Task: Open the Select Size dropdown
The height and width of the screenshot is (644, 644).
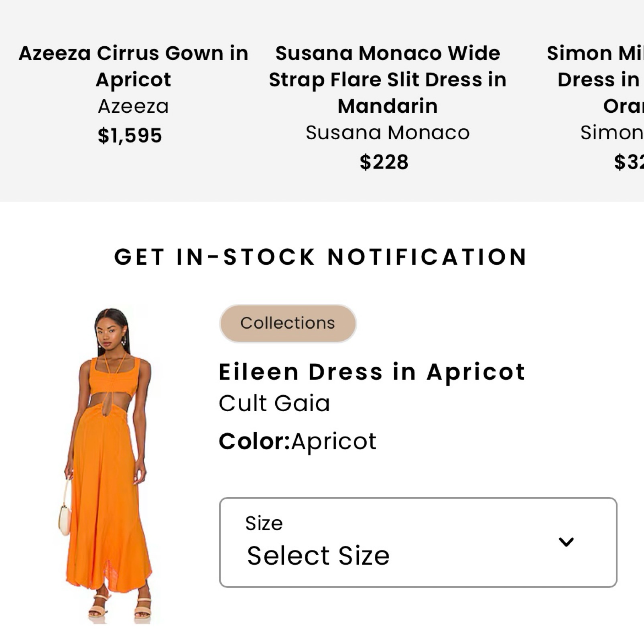Action: [x=417, y=542]
